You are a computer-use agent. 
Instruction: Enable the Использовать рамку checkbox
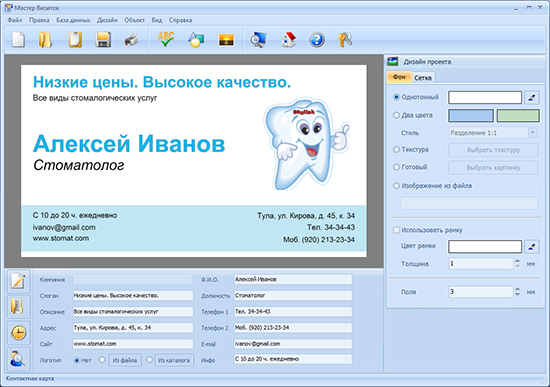[396, 230]
